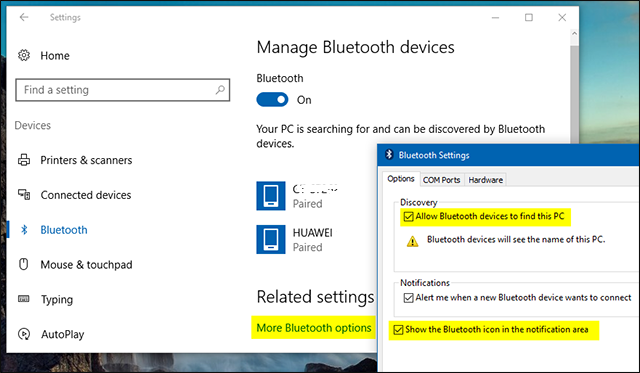Open the Hardware tab

point(485,180)
